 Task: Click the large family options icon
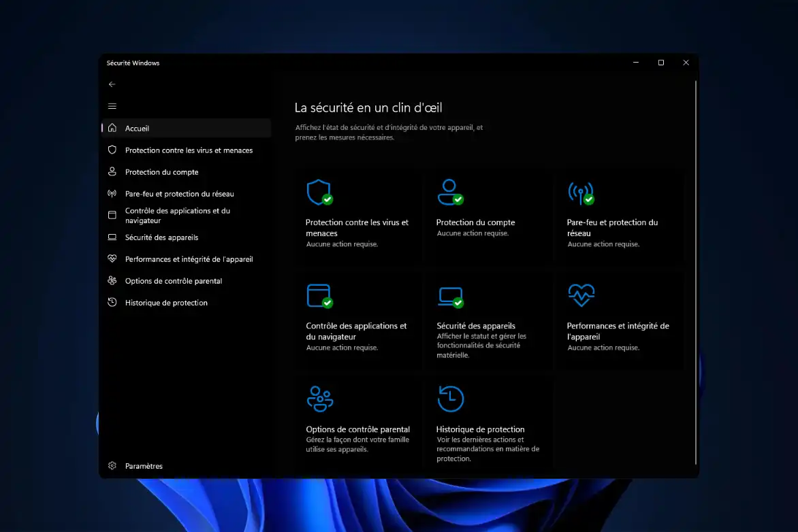[319, 399]
